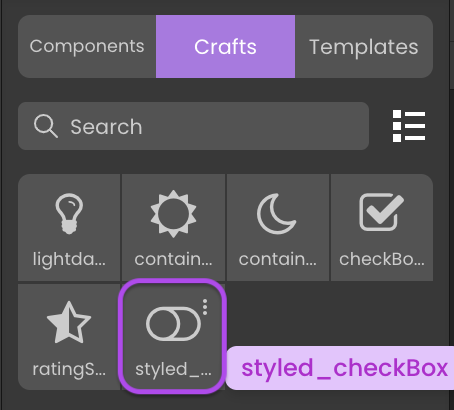This screenshot has height=410, width=454.
Task: Click into the Search crafts field
Action: point(193,126)
